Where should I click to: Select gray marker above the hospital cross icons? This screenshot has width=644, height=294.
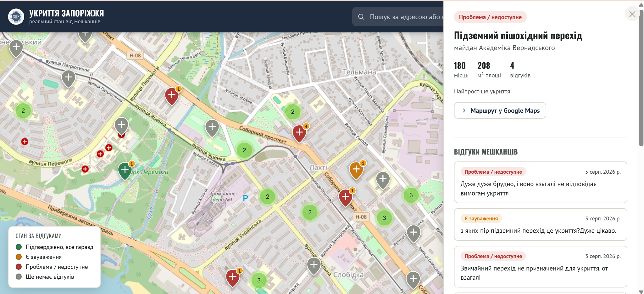pyautogui.click(x=121, y=126)
